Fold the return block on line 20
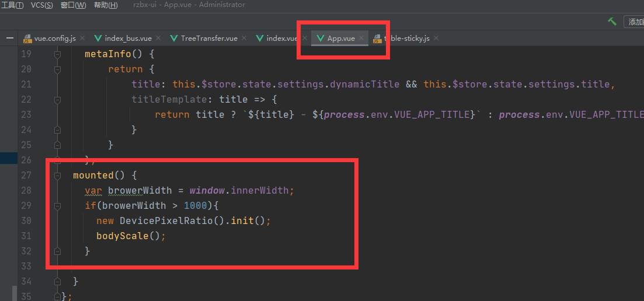 57,69
